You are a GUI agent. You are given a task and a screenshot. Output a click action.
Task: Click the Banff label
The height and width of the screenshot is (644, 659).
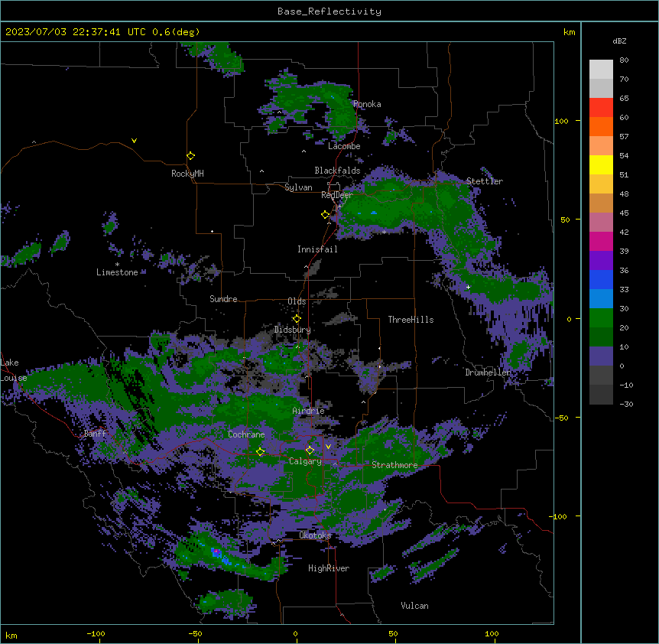tap(95, 434)
